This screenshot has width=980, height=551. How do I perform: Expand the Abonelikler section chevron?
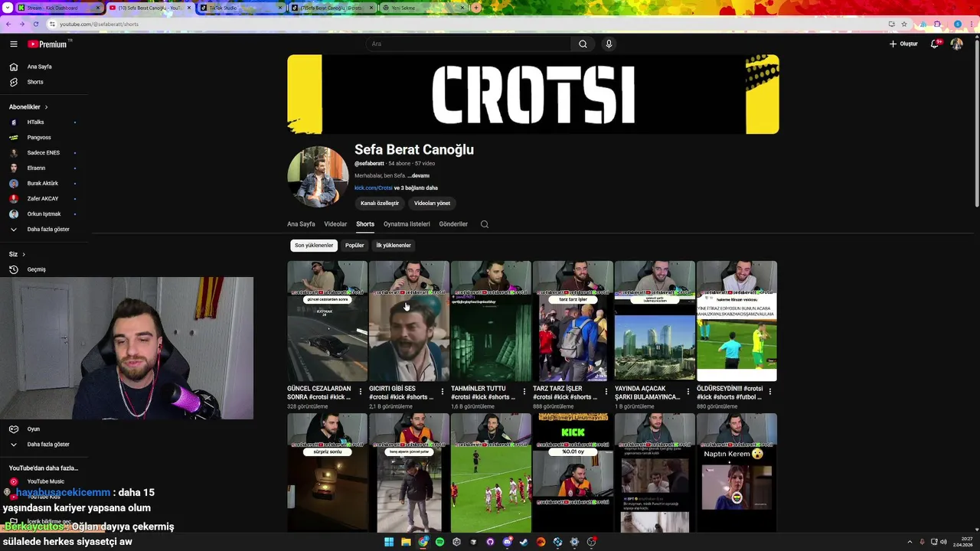(x=46, y=107)
